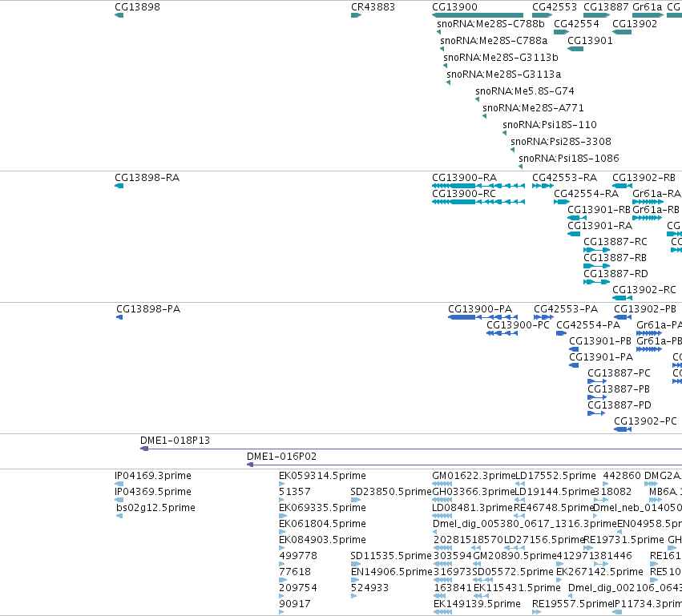
Task: Select the CG13902 gene label
Action: coord(635,23)
